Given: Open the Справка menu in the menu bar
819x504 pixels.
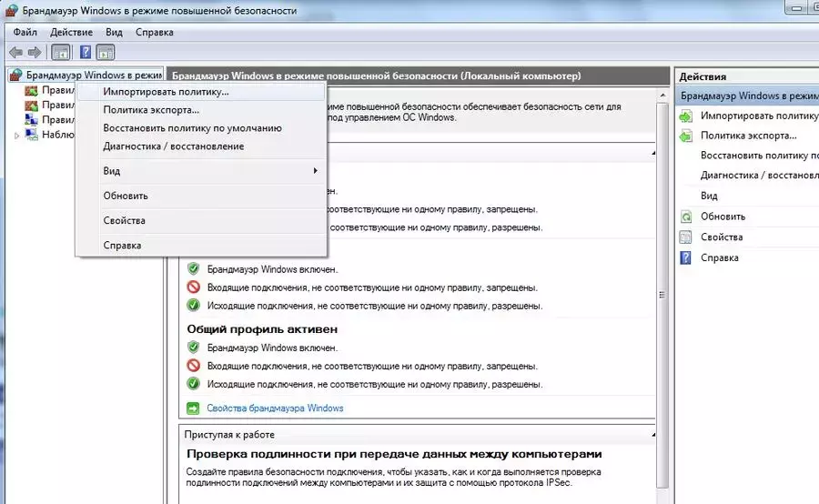Looking at the screenshot, I should click(155, 33).
